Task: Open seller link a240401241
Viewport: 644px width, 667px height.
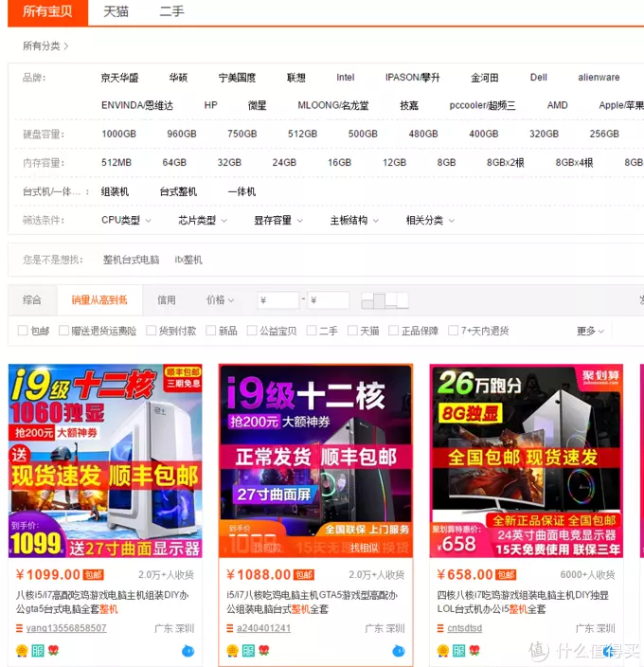Action: pyautogui.click(x=263, y=628)
